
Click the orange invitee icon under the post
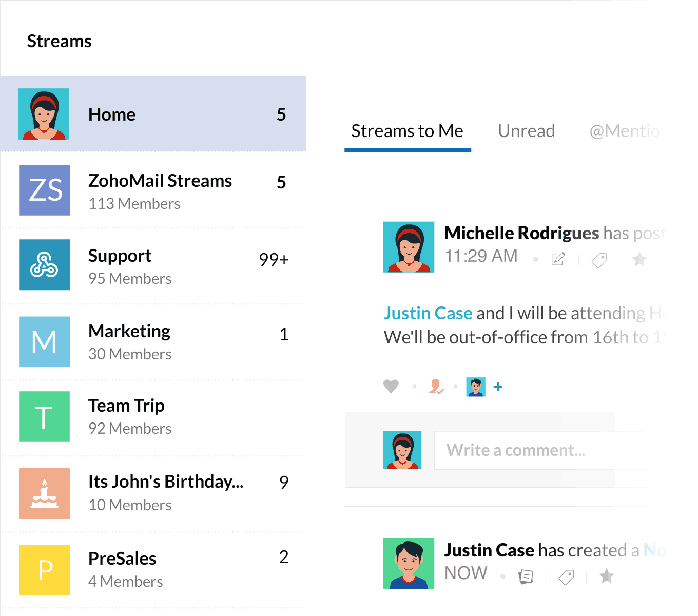point(436,386)
